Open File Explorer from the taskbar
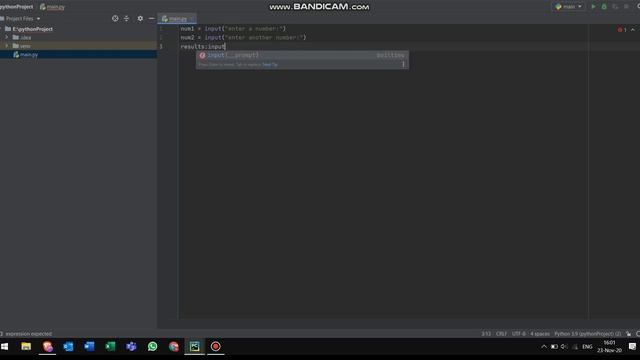The image size is (640, 360). coord(26,347)
